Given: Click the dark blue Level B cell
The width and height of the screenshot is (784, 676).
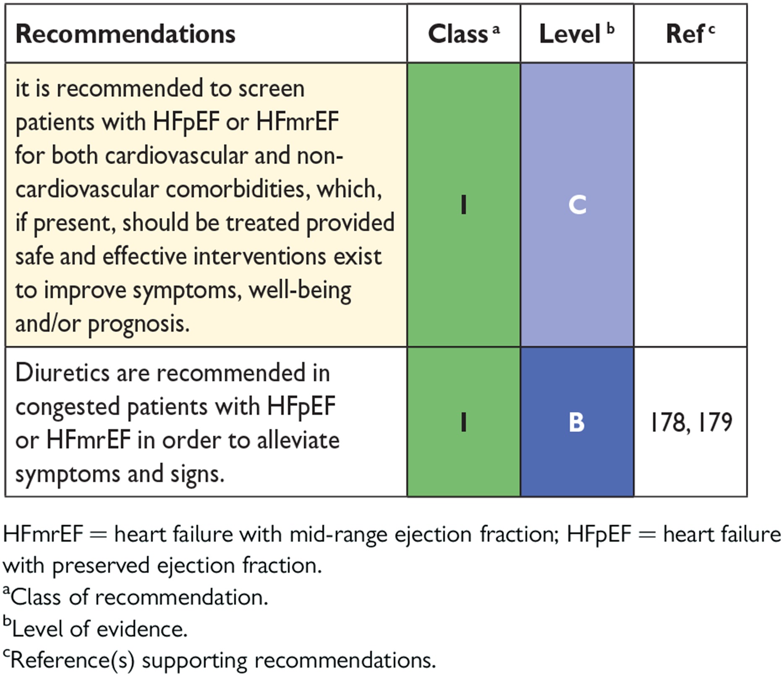Looking at the screenshot, I should pos(577,422).
